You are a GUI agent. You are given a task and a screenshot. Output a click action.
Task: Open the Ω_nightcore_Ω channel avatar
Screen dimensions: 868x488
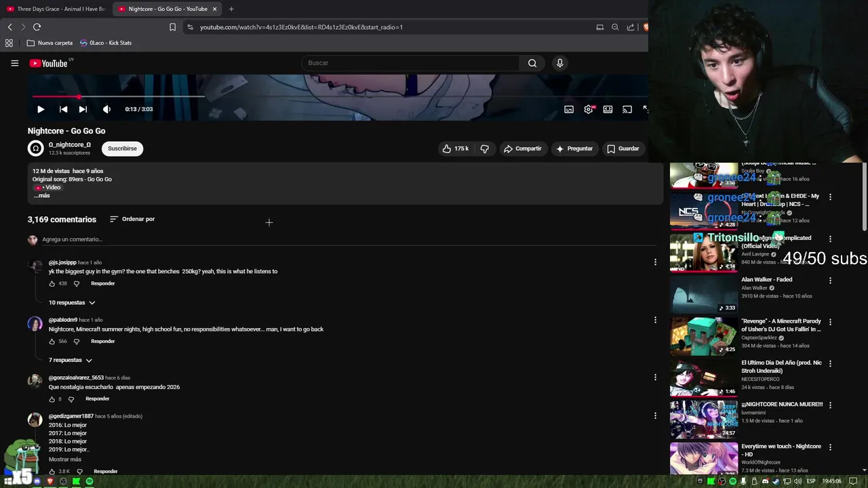(35, 148)
